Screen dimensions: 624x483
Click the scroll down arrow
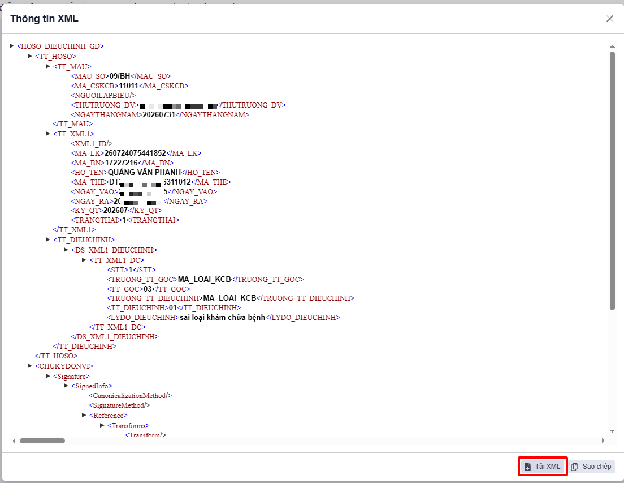[x=612, y=431]
